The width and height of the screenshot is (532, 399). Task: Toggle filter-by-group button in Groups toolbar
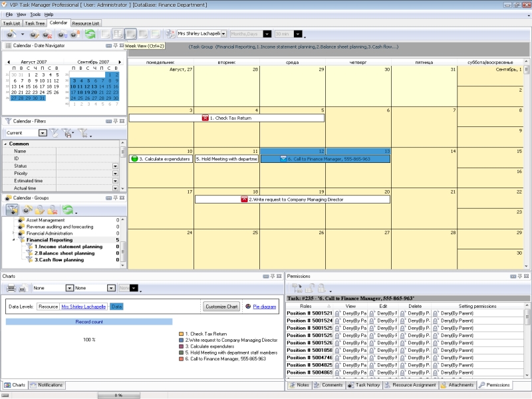pyautogui.click(x=12, y=209)
